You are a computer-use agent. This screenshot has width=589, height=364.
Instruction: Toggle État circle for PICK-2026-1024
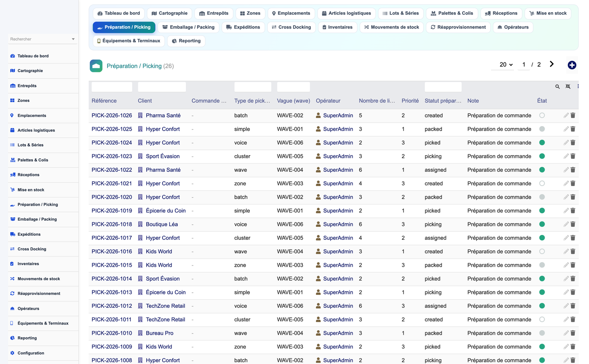(542, 143)
